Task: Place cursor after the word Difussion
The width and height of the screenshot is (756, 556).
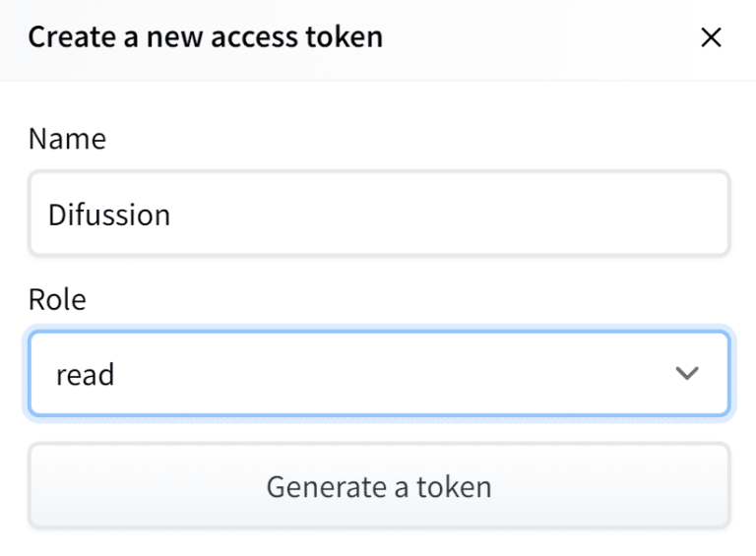Action: pos(172,215)
